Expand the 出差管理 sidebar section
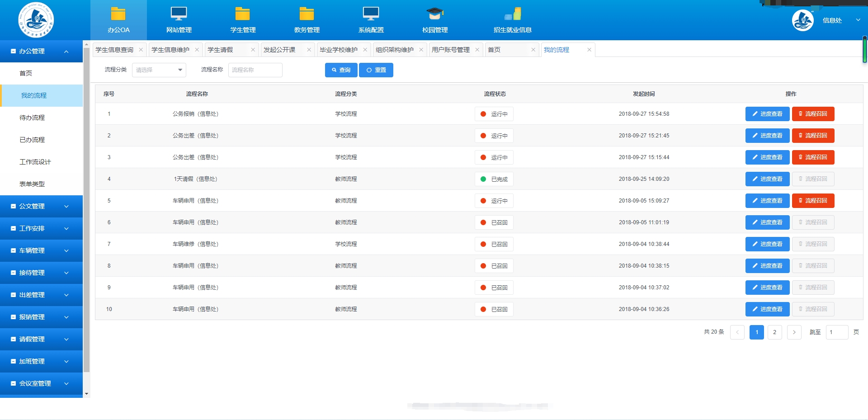The width and height of the screenshot is (868, 420). tap(41, 295)
